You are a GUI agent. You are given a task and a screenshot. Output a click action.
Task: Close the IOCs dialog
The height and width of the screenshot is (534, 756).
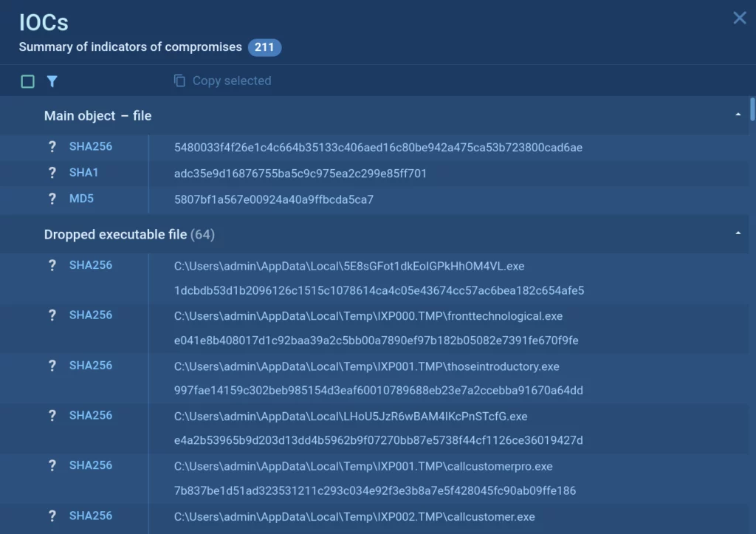coord(739,18)
